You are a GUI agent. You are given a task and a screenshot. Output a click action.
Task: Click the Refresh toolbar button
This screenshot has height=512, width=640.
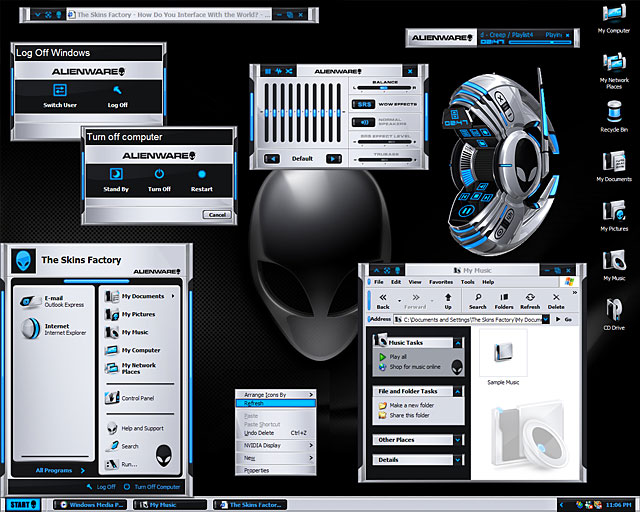(x=530, y=301)
